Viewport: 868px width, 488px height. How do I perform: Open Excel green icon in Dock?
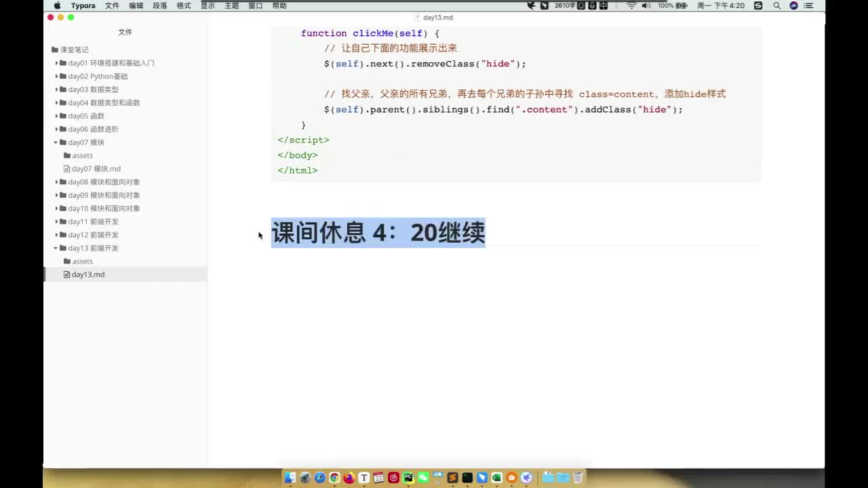click(496, 478)
